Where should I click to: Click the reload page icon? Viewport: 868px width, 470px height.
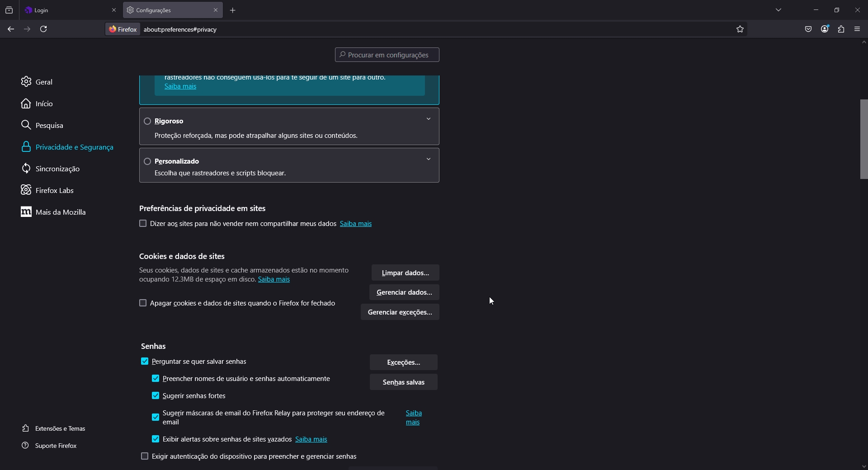(44, 29)
